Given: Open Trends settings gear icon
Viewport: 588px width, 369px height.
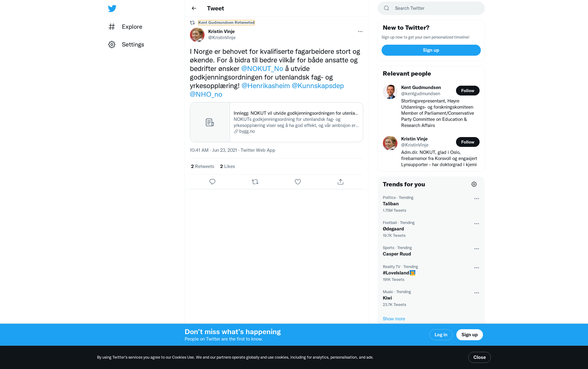Looking at the screenshot, I should pos(474,184).
